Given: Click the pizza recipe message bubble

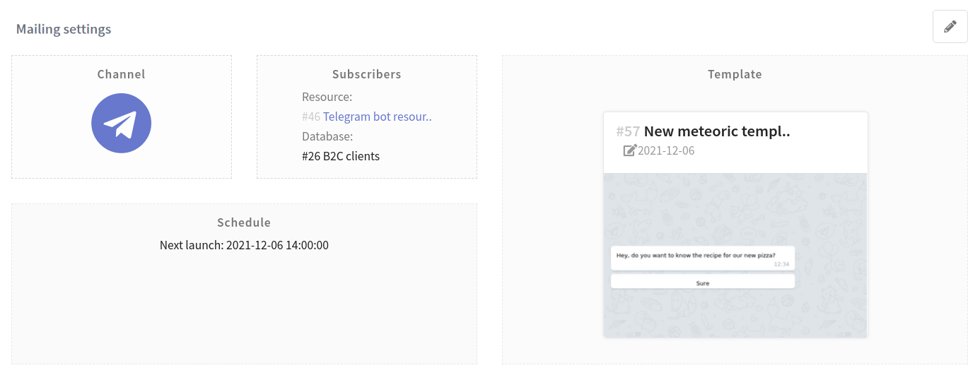Looking at the screenshot, I should click(x=696, y=256).
